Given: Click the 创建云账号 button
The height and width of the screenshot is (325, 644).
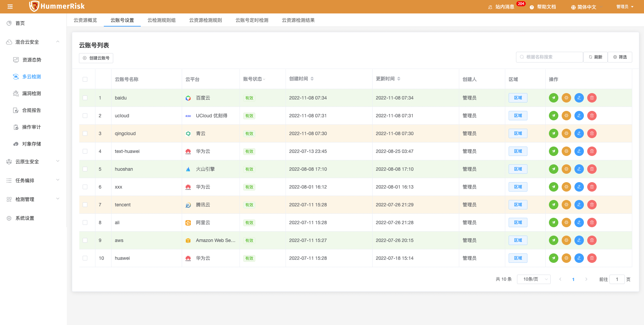Looking at the screenshot, I should click(96, 58).
